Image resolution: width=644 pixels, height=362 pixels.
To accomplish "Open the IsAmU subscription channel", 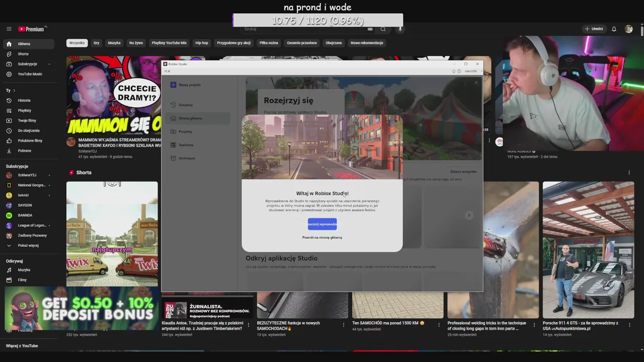I will (30, 195).
